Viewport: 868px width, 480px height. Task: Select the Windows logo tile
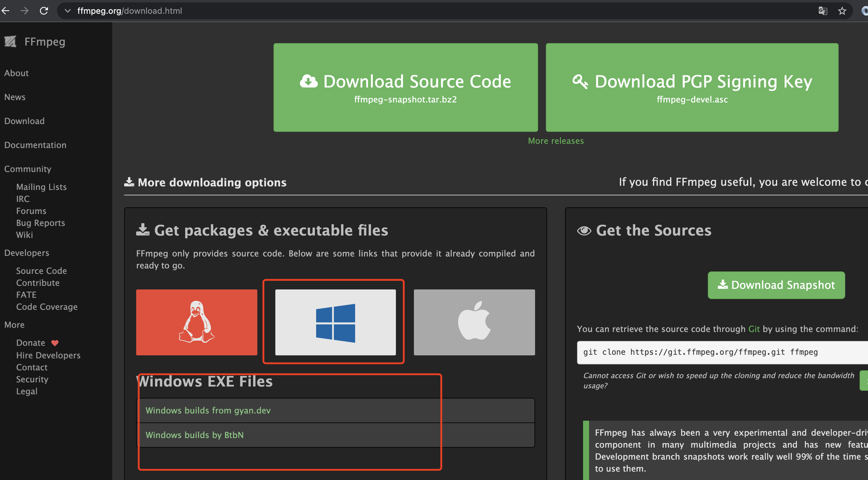coord(336,322)
